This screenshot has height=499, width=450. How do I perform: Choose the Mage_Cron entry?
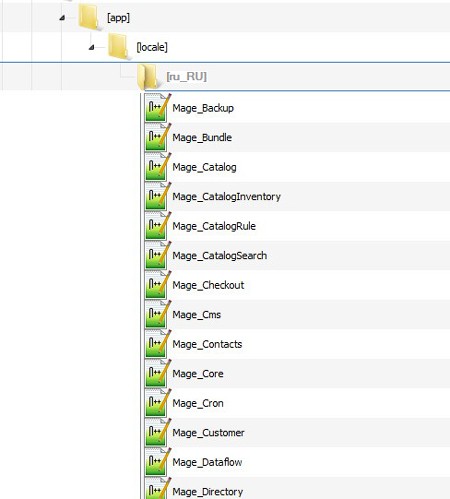(198, 403)
